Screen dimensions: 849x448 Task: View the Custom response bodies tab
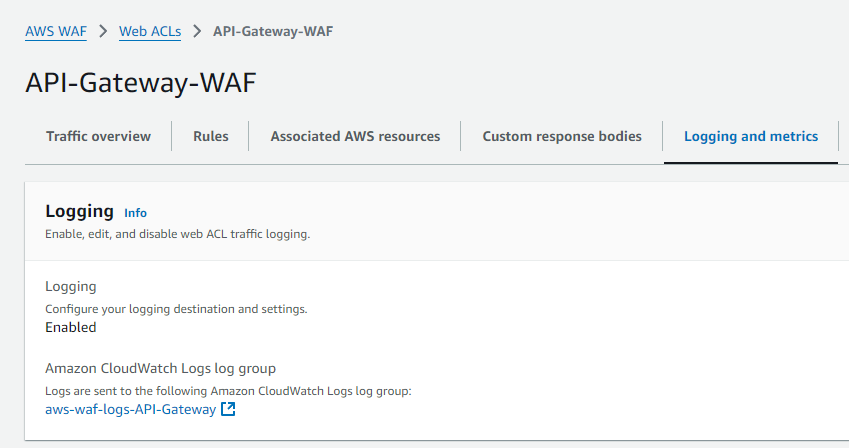pos(562,137)
